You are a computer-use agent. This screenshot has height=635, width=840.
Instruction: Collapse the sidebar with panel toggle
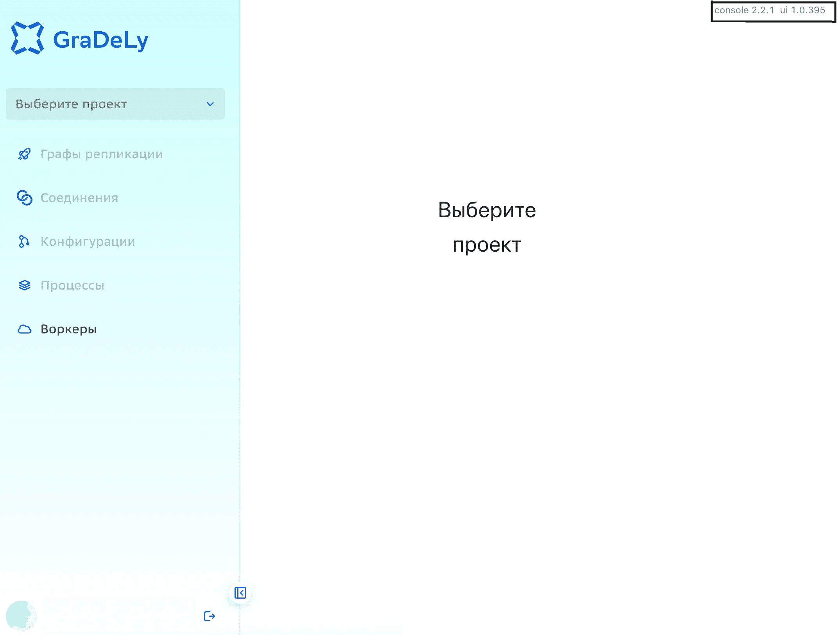[240, 593]
